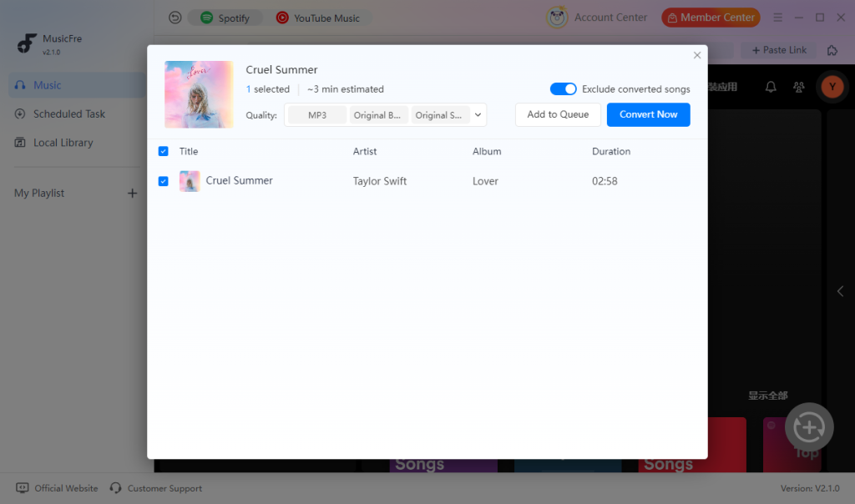
Task: Click the Album column header
Action: [487, 152]
